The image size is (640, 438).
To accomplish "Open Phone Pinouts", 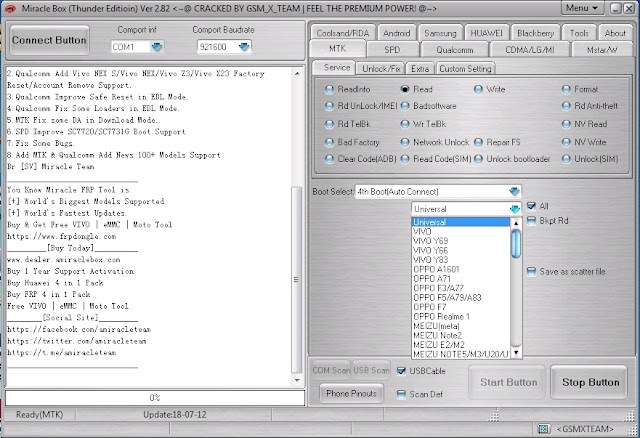I will click(x=351, y=394).
